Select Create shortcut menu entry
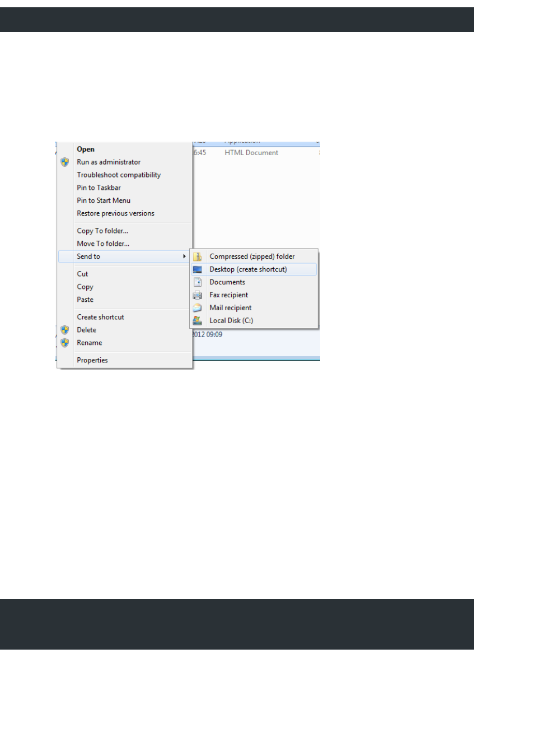534x756 pixels. click(x=125, y=318)
